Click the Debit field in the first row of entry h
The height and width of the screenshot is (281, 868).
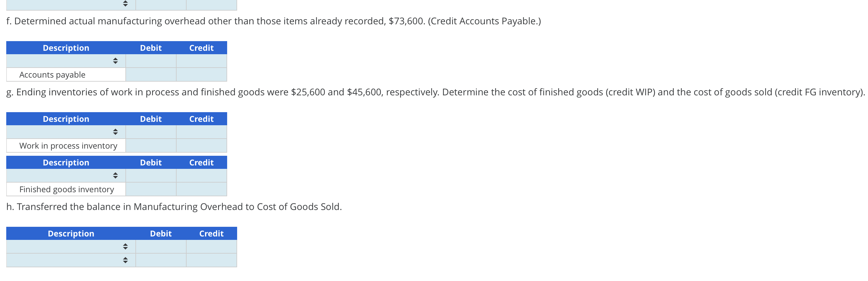pos(161,246)
